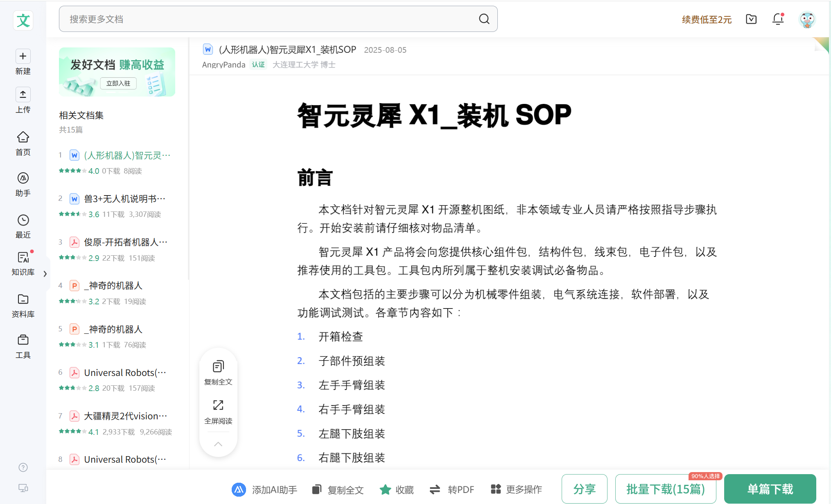
Task: Click floating 复制全文 copy icon
Action: (x=218, y=367)
